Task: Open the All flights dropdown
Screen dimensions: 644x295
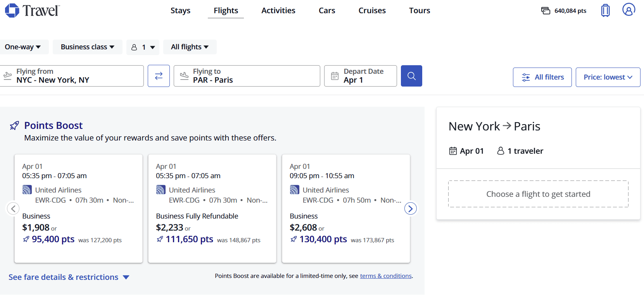Action: 190,47
